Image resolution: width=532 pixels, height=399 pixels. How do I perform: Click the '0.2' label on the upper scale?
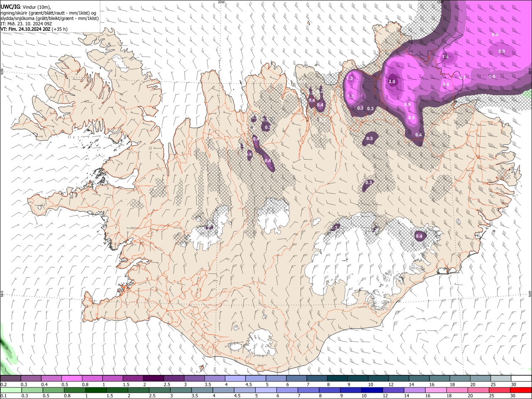pos(3,384)
